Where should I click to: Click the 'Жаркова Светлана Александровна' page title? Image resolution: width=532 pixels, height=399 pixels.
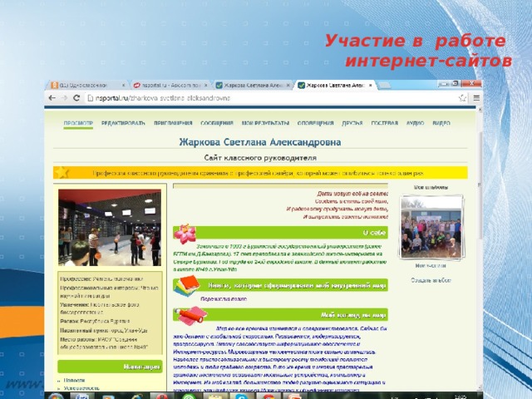[260, 142]
